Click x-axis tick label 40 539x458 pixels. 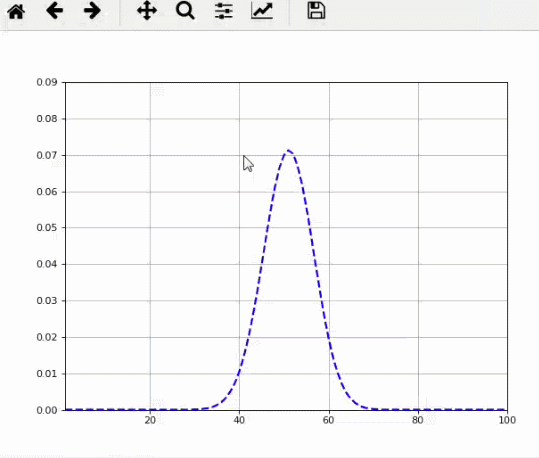click(239, 420)
